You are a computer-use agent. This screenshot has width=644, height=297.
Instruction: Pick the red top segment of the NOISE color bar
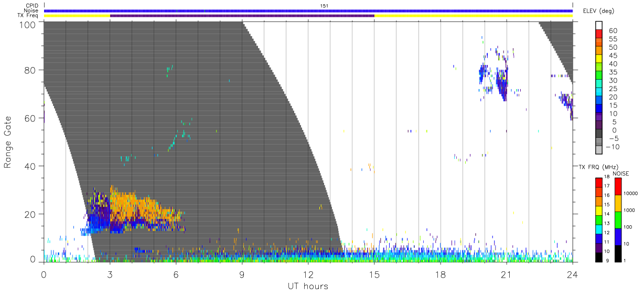pyautogui.click(x=618, y=186)
